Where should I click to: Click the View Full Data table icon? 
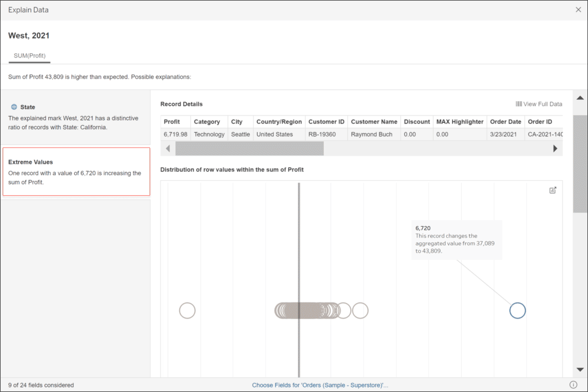tap(519, 104)
